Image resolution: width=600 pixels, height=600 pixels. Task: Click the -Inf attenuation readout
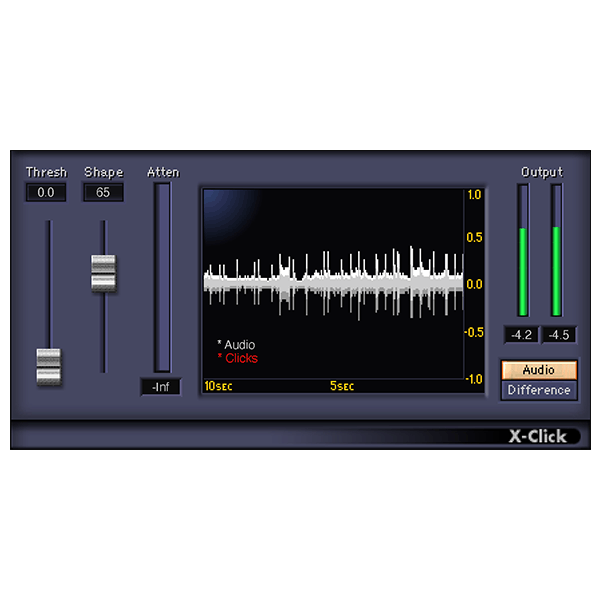pos(161,387)
